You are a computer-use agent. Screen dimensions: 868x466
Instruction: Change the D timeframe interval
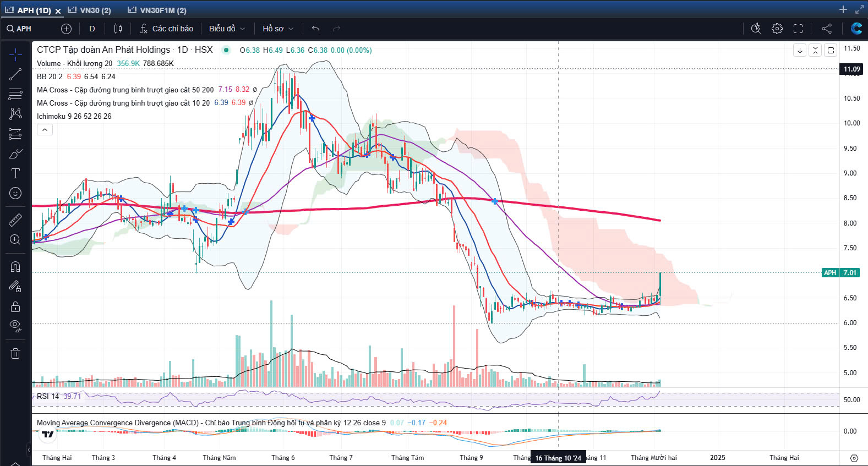(x=92, y=29)
